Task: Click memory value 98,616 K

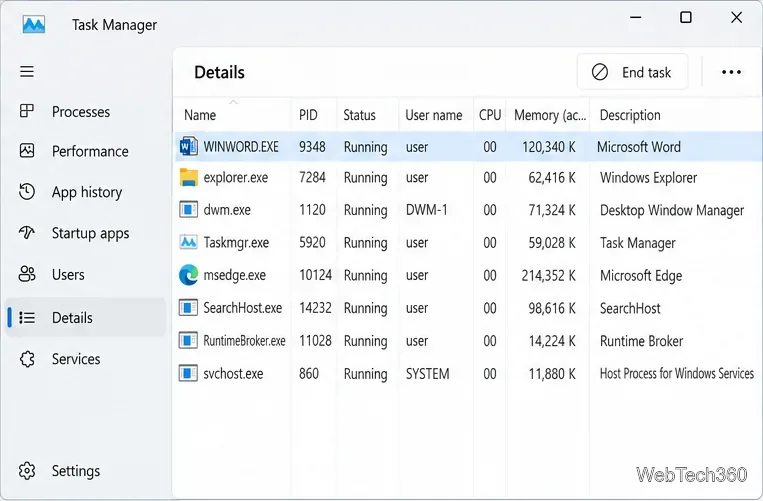Action: (x=552, y=308)
